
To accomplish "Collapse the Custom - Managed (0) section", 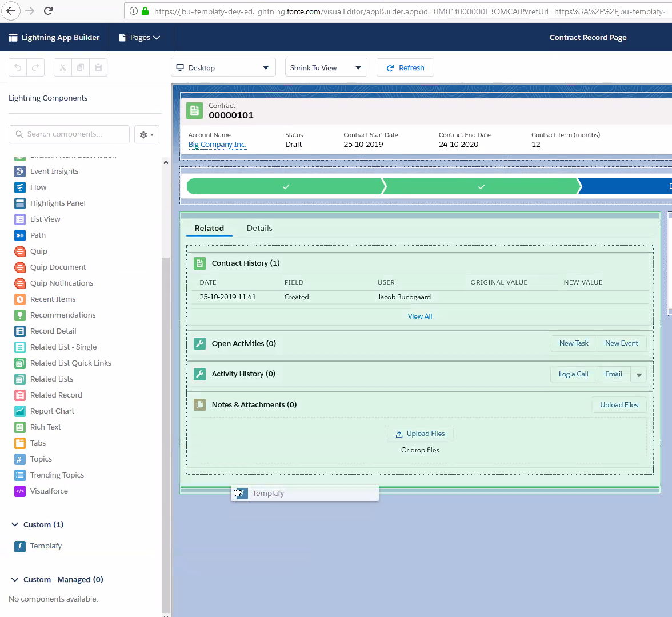I will (x=15, y=580).
